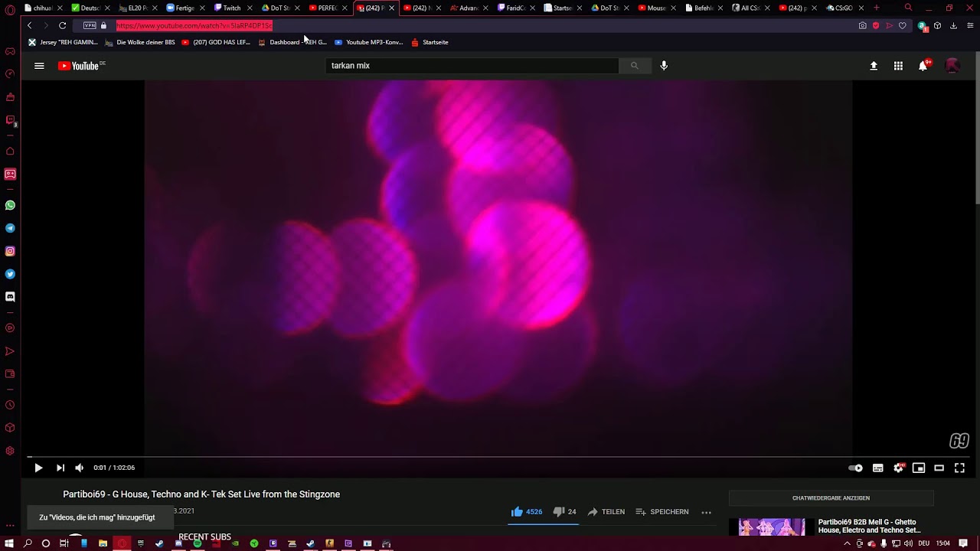980x551 pixels.
Task: Go back with the browser back arrow
Action: click(29, 25)
